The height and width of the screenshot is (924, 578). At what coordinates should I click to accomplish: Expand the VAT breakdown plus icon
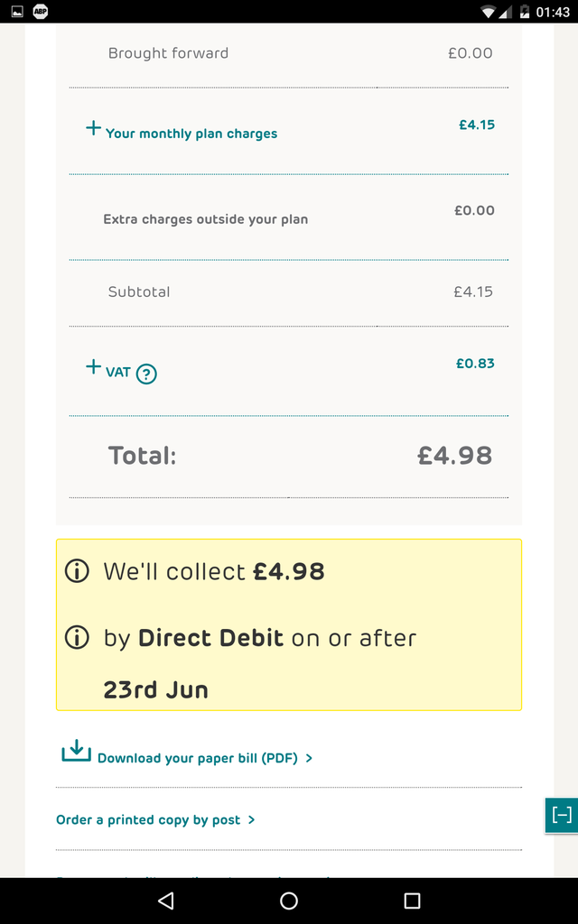pyautogui.click(x=93, y=366)
